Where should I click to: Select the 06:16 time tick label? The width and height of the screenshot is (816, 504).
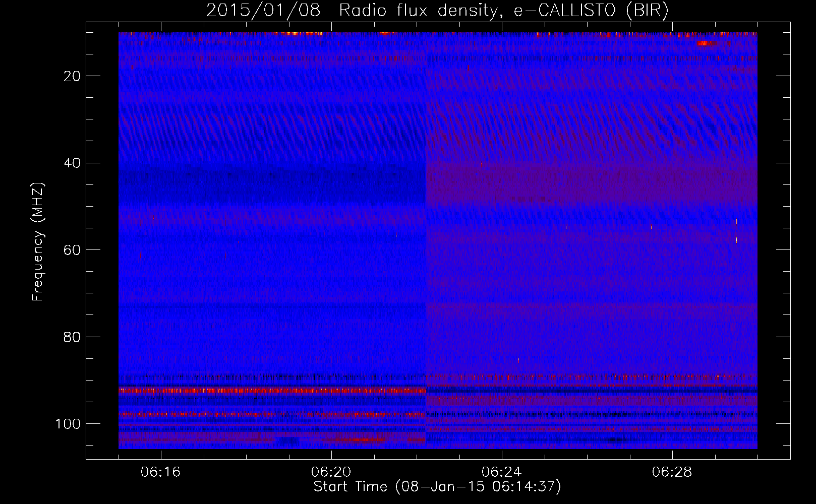click(x=161, y=472)
